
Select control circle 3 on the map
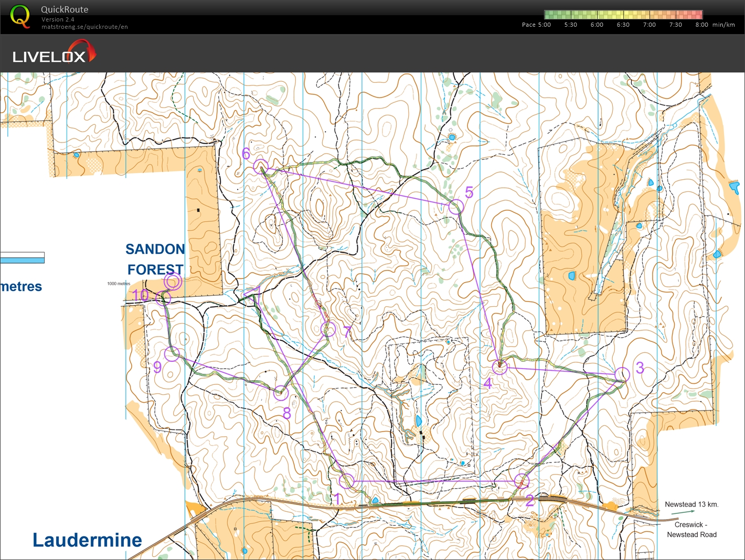point(623,374)
